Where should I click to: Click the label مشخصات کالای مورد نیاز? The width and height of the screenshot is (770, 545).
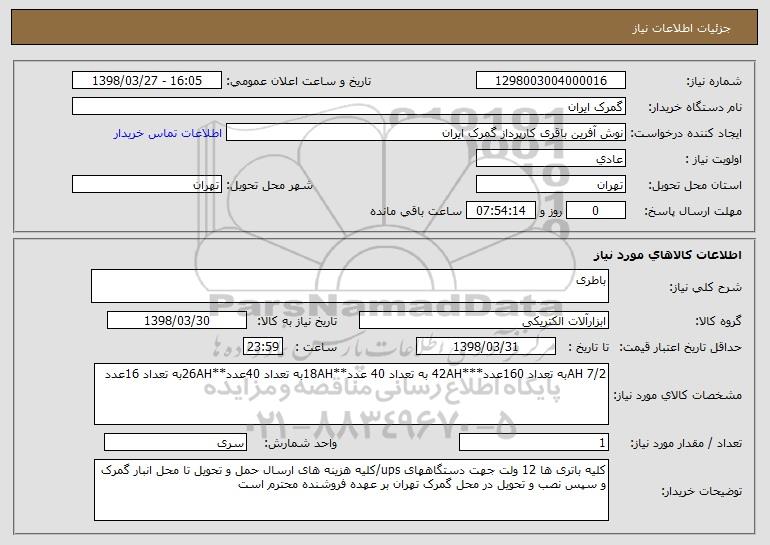678,395
